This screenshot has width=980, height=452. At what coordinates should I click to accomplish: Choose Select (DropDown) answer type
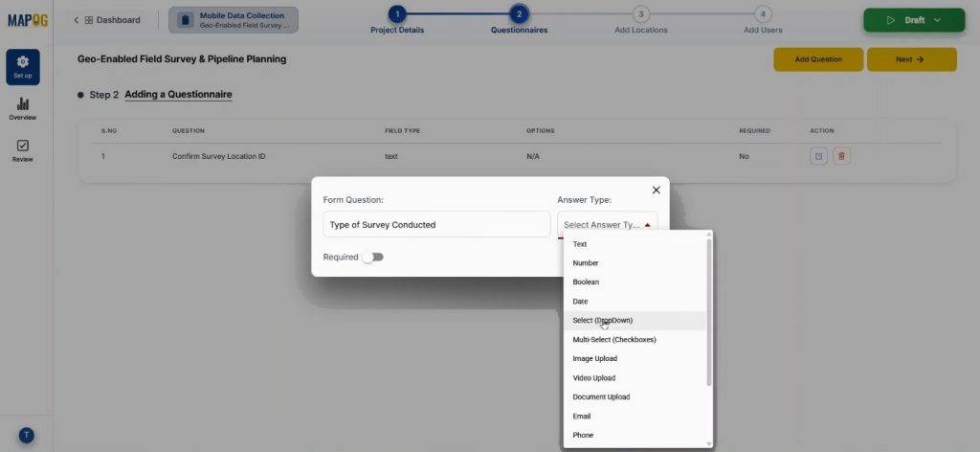click(602, 320)
